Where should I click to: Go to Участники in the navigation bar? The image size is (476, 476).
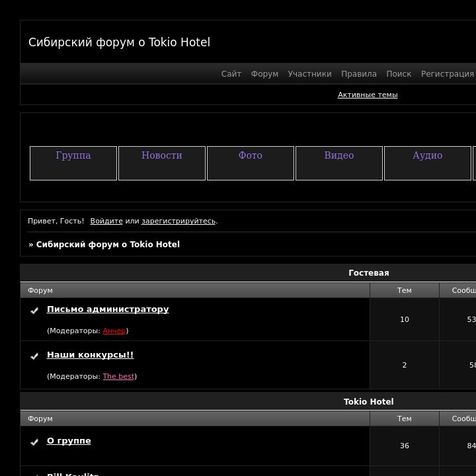[309, 74]
